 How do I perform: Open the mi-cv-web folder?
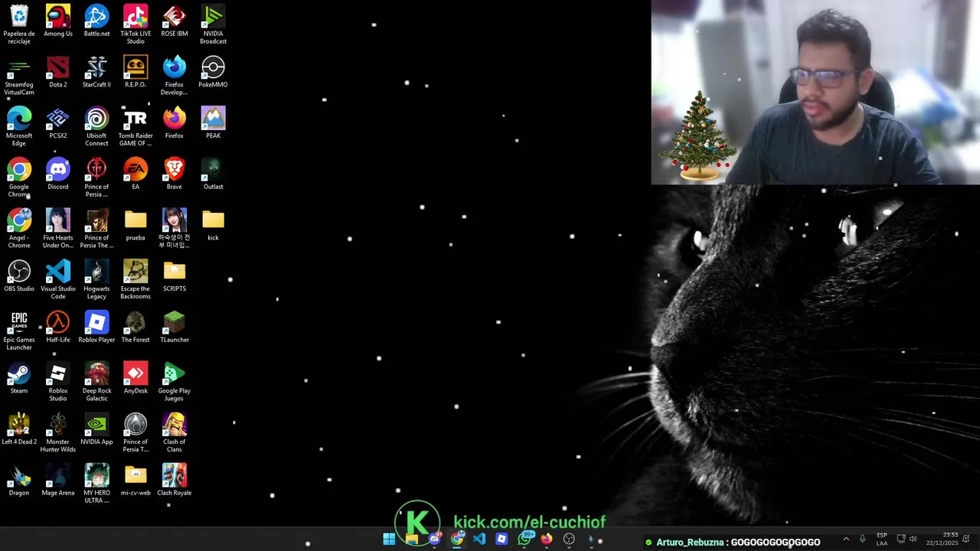click(136, 481)
